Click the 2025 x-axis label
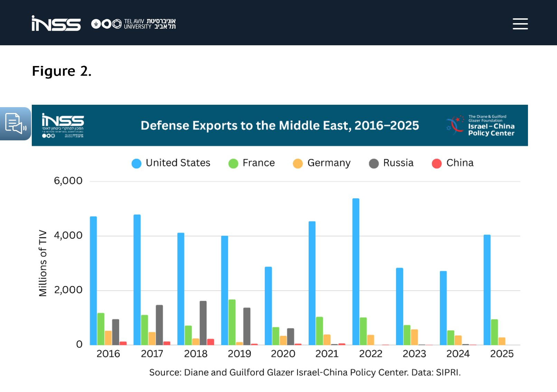 (x=502, y=354)
